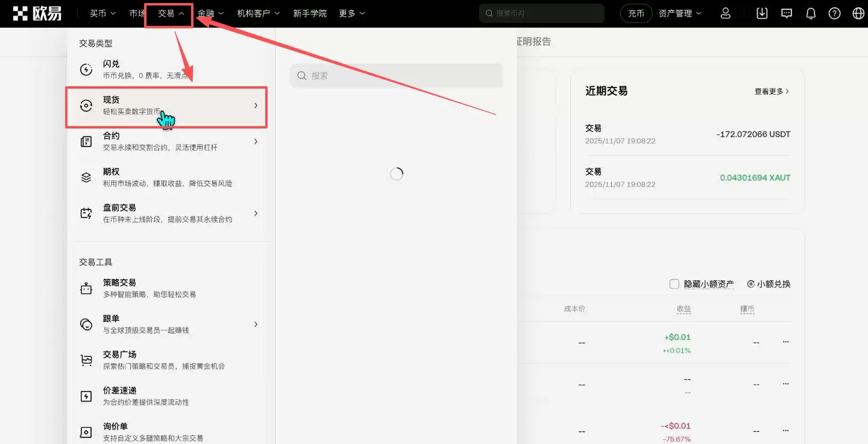
Task: Enable the 隐藏小额资产 checkbox
Action: (674, 284)
